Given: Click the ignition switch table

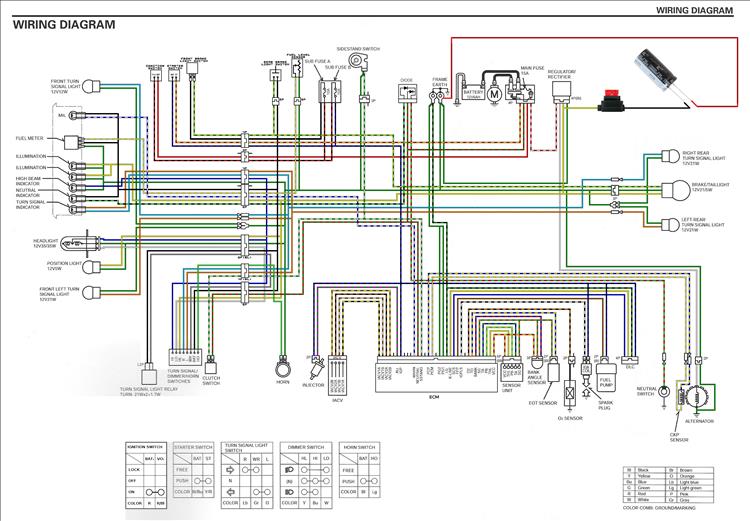Looking at the screenshot, I should [146, 476].
